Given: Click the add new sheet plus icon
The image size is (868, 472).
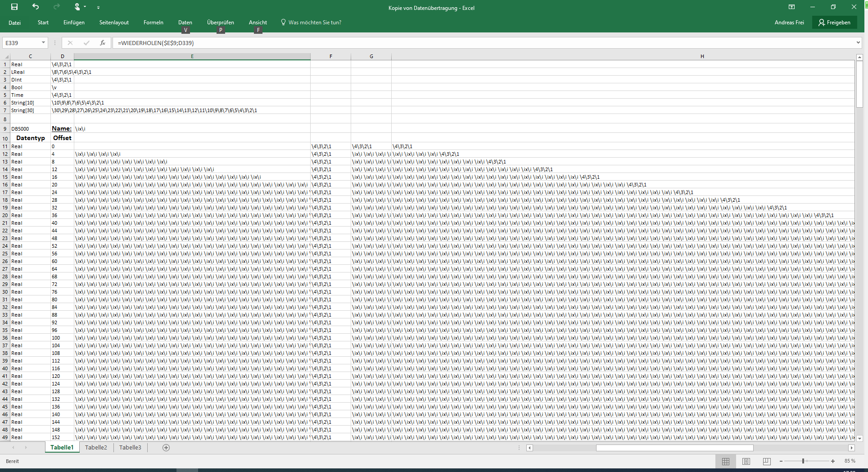Looking at the screenshot, I should coord(166,448).
